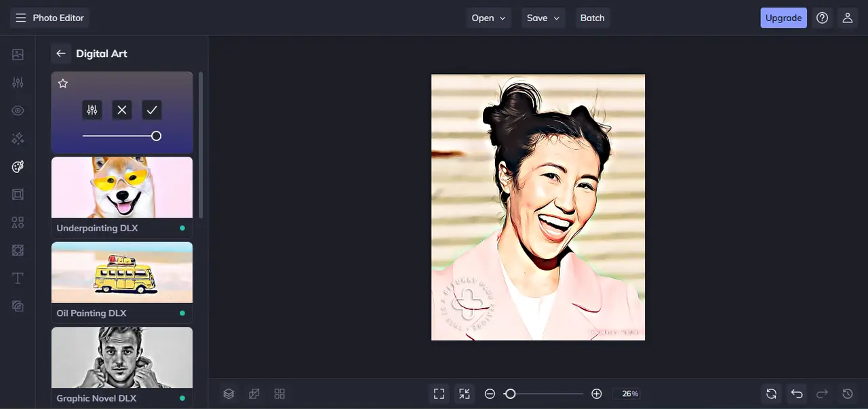Select the Oil Painting DLX bus thumbnail

[x=122, y=272]
